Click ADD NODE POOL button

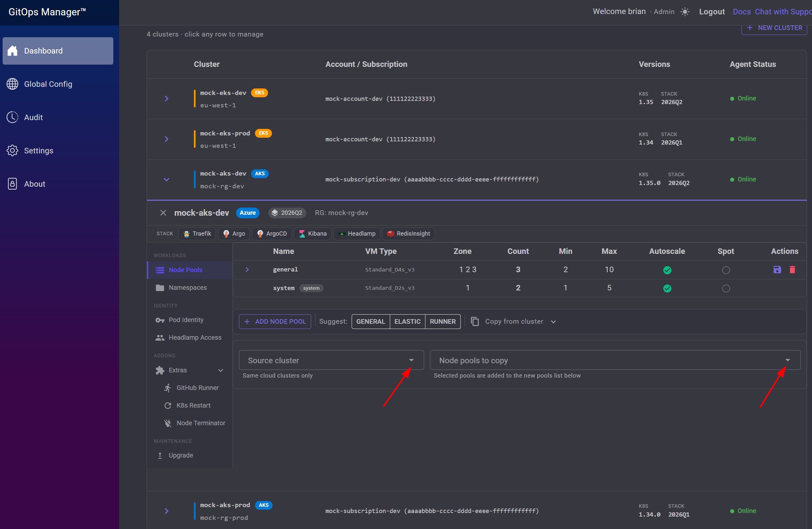275,322
